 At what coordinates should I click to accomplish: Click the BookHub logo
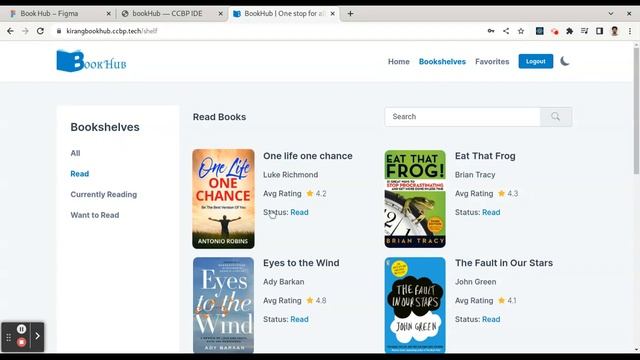coord(91,61)
